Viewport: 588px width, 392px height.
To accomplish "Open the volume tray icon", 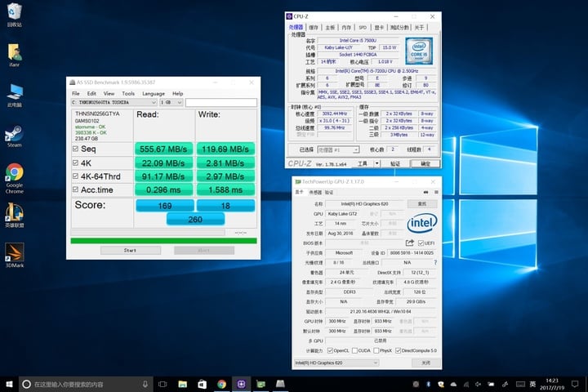I will pos(478,384).
